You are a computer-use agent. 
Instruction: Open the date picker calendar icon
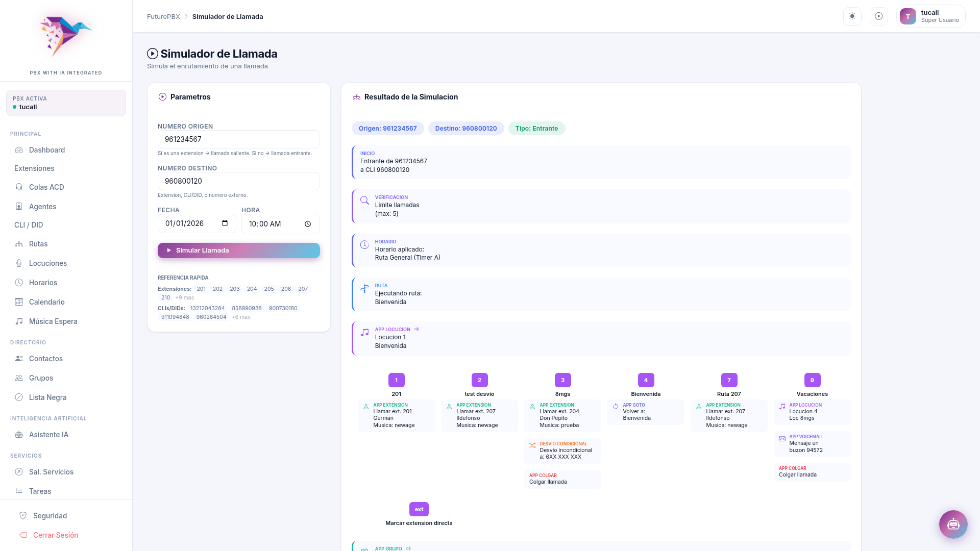tap(225, 223)
